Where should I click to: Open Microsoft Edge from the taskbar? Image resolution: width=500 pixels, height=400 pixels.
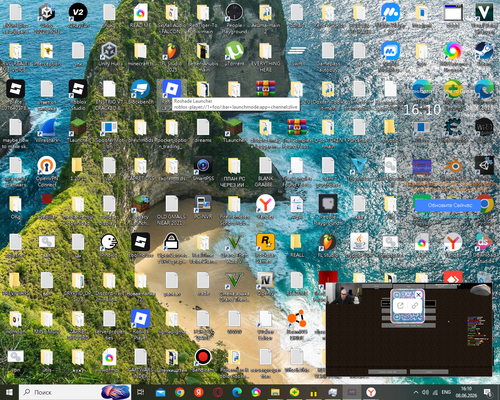[237, 392]
